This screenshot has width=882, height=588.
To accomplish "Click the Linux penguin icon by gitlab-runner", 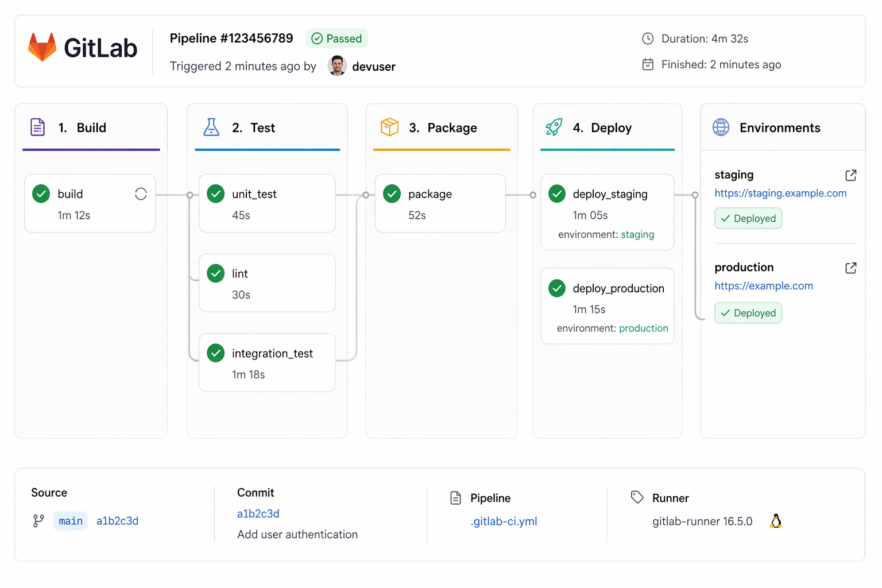I will pyautogui.click(x=776, y=521).
